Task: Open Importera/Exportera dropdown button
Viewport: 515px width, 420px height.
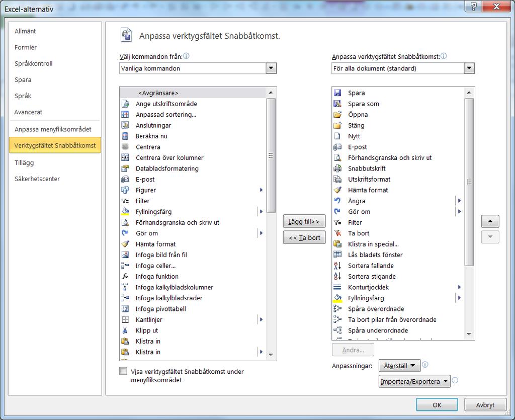Action: [414, 381]
